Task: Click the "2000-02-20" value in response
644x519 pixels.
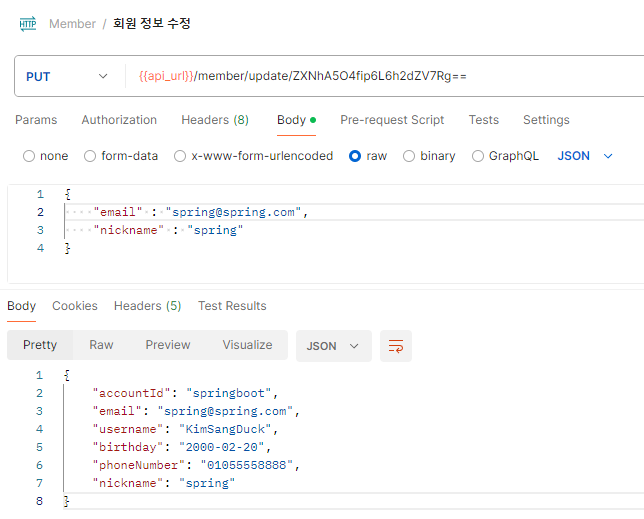Action: point(221,447)
